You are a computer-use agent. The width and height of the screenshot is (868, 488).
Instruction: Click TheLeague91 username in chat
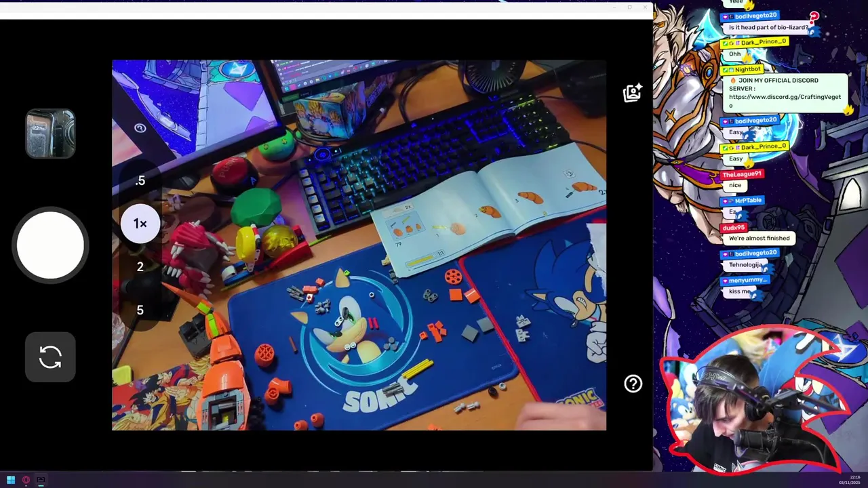742,174
